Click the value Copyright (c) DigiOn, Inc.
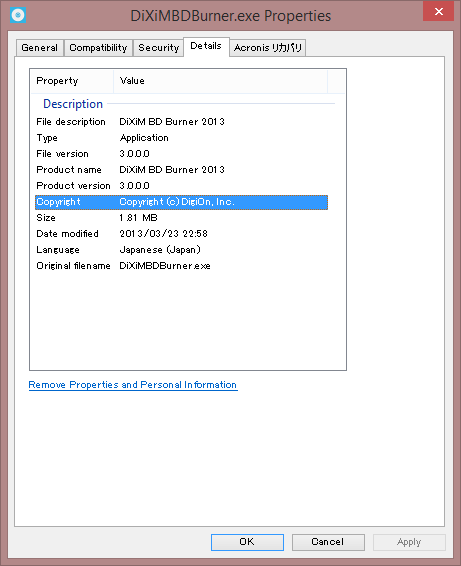 (177, 202)
